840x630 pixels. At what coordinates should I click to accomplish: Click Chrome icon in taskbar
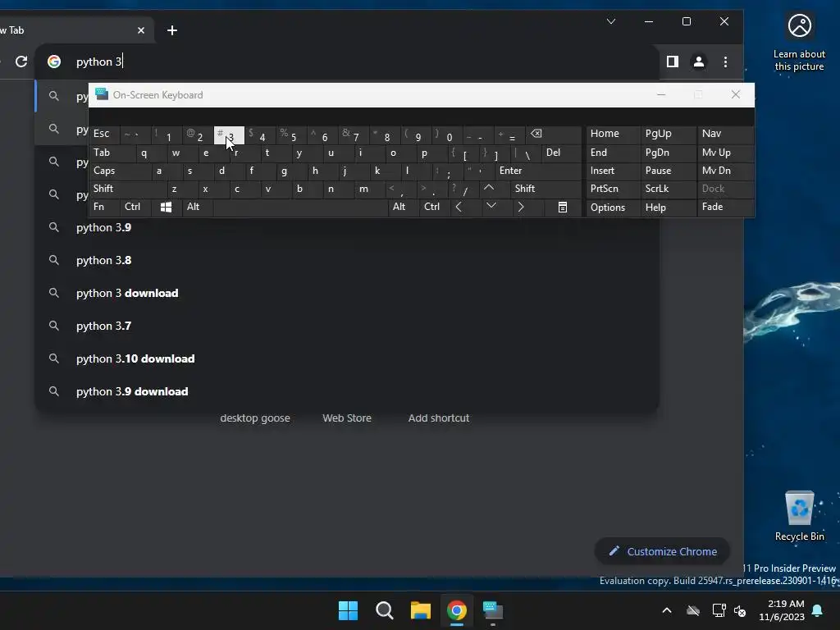(x=456, y=610)
